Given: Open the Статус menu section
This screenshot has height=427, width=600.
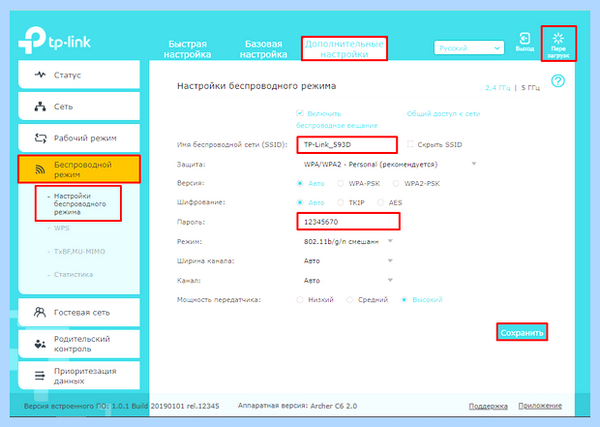Looking at the screenshot, I should pyautogui.click(x=79, y=75).
